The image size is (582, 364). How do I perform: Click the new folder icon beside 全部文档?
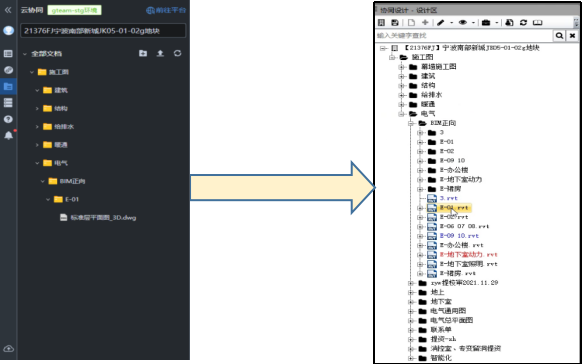click(x=143, y=53)
